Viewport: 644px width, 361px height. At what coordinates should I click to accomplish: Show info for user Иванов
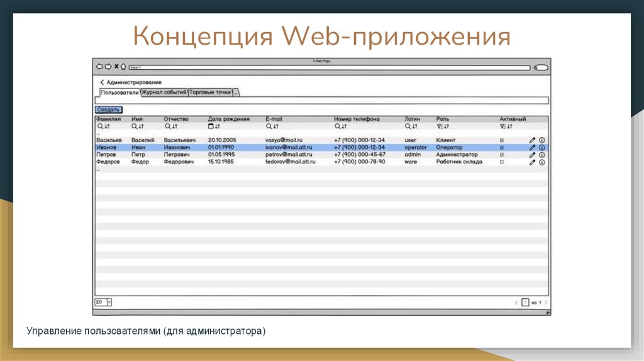[x=541, y=147]
